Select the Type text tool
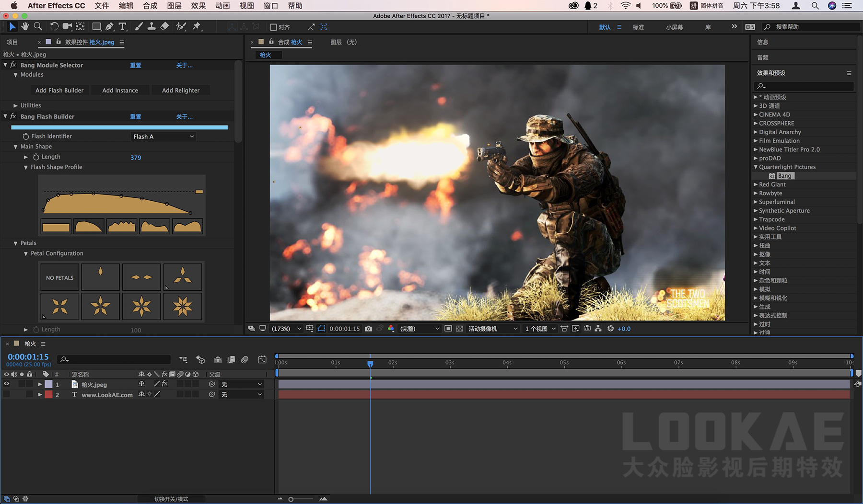 tap(122, 26)
